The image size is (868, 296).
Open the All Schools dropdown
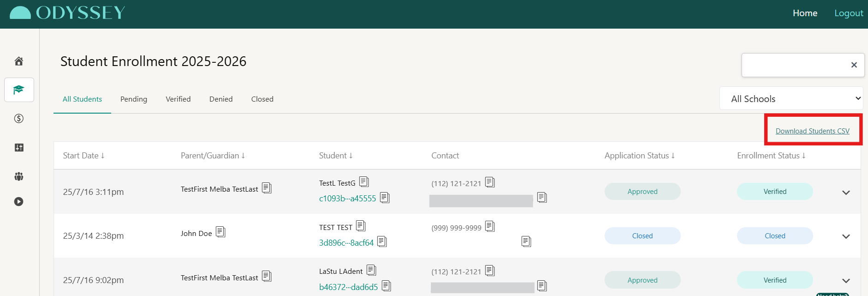(x=791, y=98)
